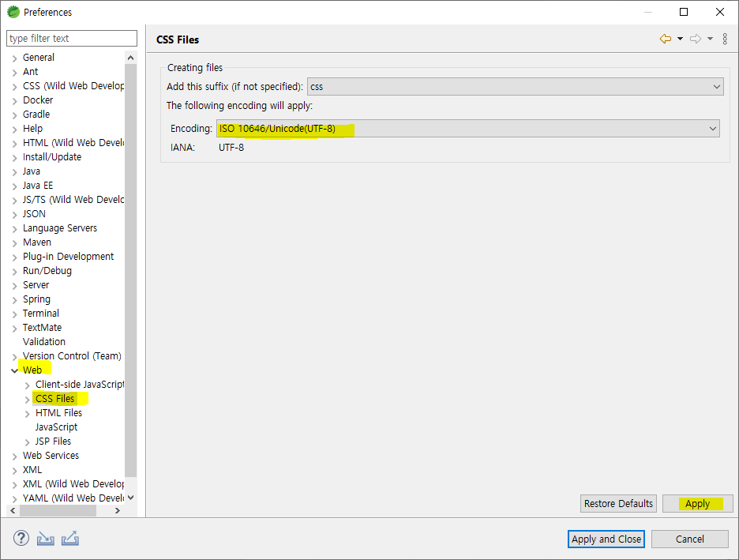This screenshot has width=739, height=560.
Task: Click the Cancel button
Action: [x=689, y=539]
